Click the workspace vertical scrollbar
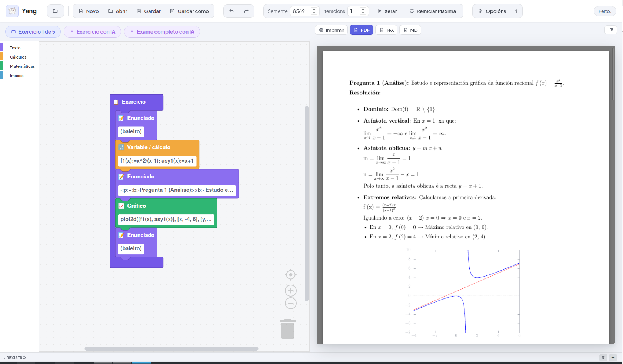 pyautogui.click(x=306, y=204)
